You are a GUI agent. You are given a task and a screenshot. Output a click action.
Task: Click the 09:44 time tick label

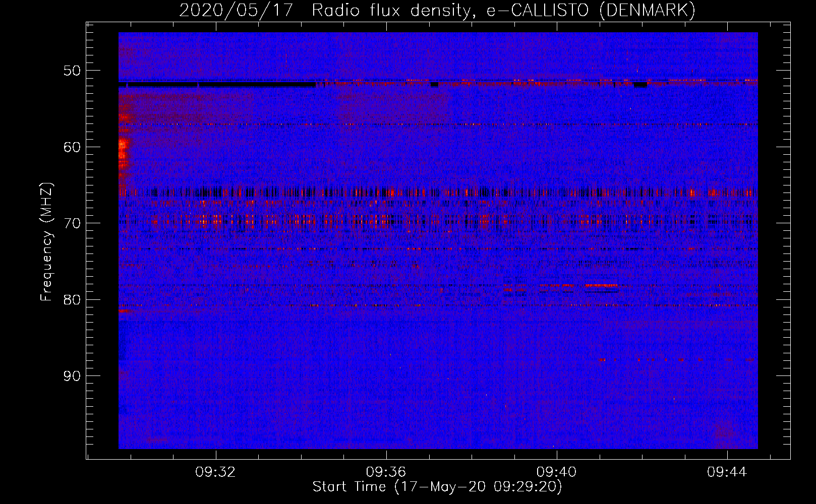727,472
